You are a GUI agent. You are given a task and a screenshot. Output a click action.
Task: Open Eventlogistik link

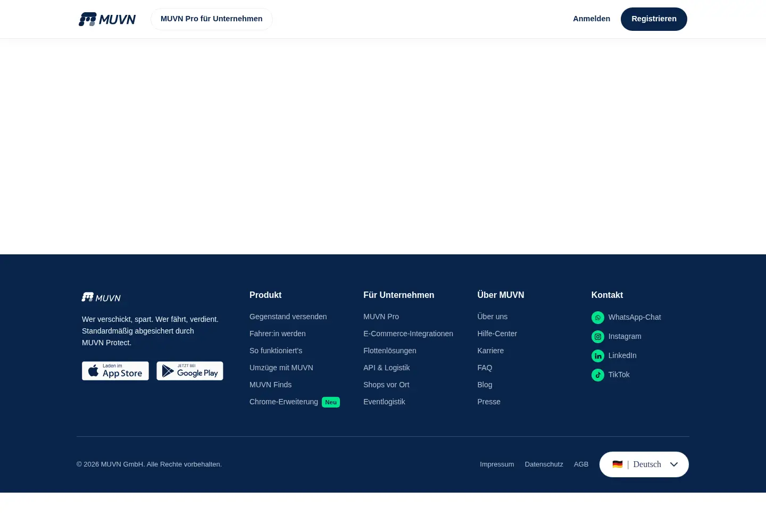385,402
